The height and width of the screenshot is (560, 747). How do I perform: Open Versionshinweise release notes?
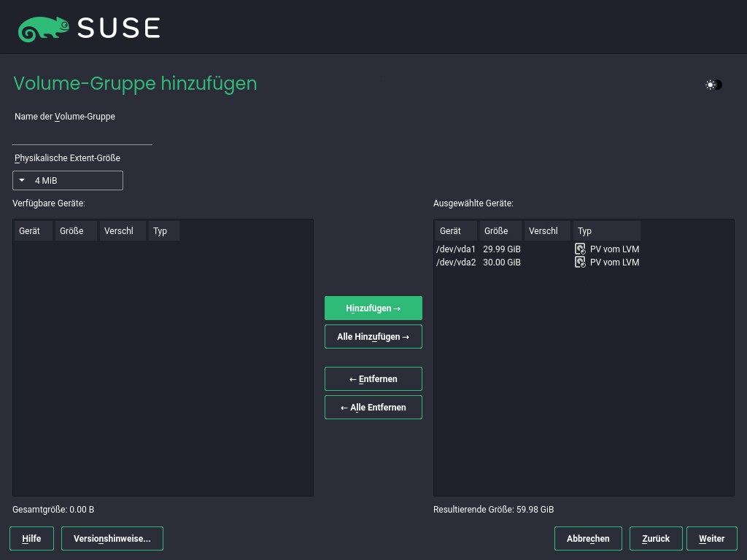pyautogui.click(x=112, y=539)
